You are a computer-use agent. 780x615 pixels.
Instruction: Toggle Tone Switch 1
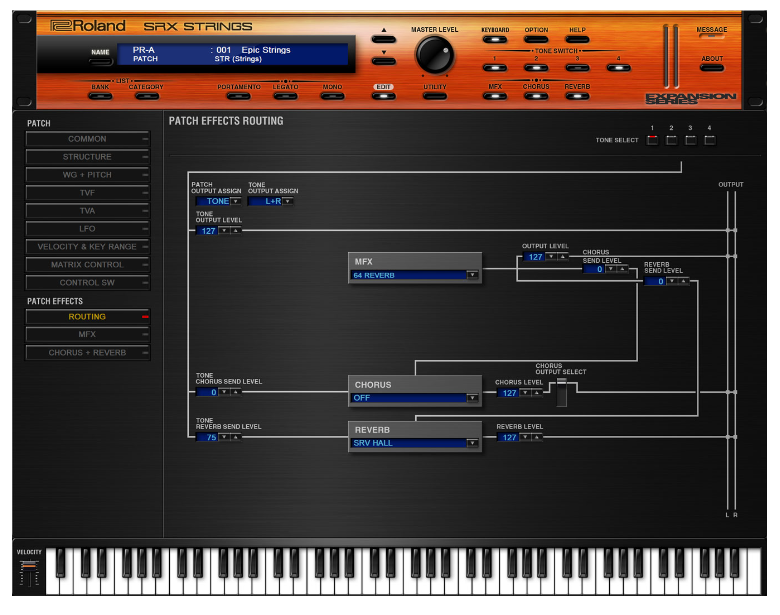click(495, 67)
